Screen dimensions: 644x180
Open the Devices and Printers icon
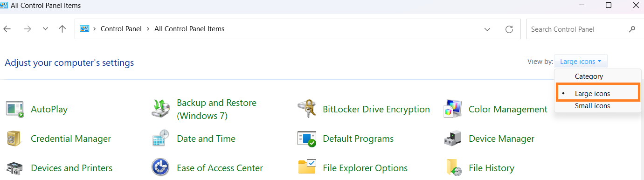pyautogui.click(x=15, y=168)
